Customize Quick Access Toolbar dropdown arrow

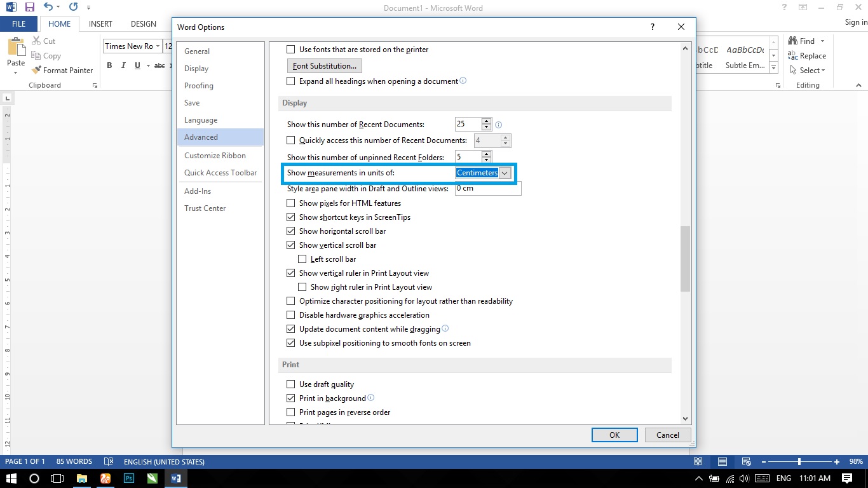[88, 8]
